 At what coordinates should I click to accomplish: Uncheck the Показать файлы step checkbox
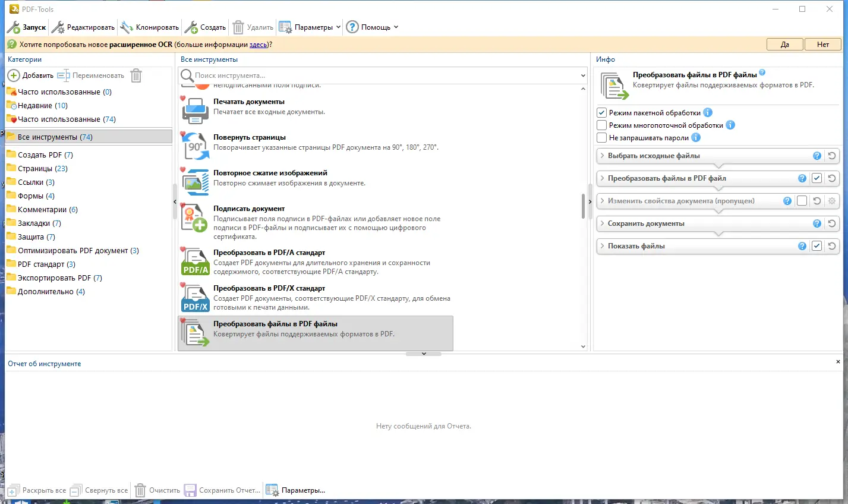(x=817, y=246)
